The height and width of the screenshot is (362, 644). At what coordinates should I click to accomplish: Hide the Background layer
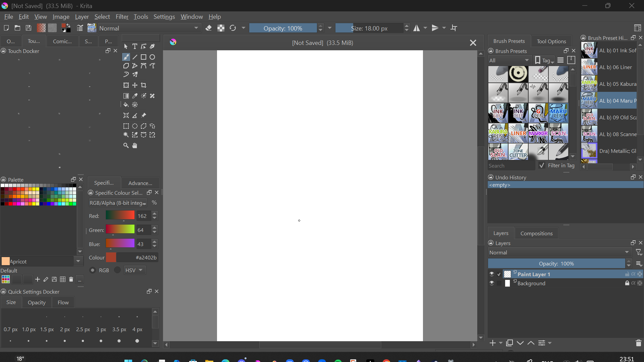(492, 284)
